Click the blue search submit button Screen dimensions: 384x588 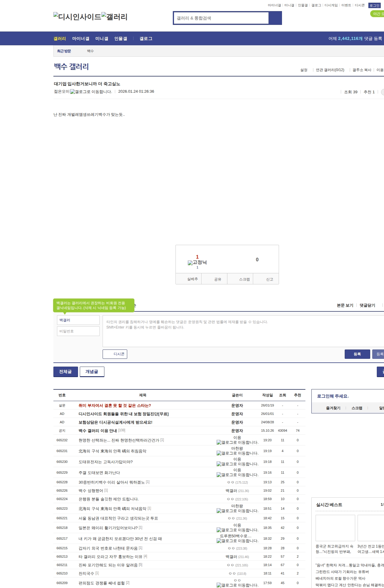pos(275,18)
